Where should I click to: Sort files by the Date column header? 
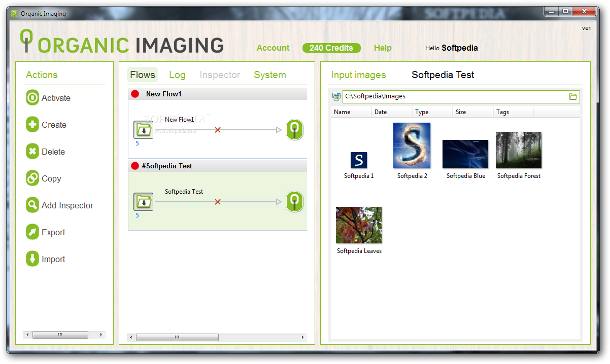click(x=392, y=112)
